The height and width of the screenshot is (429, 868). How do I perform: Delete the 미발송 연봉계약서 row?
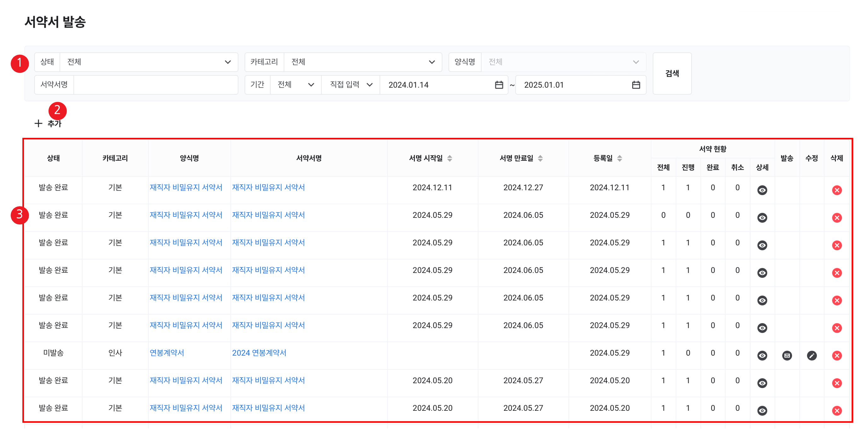tap(837, 356)
